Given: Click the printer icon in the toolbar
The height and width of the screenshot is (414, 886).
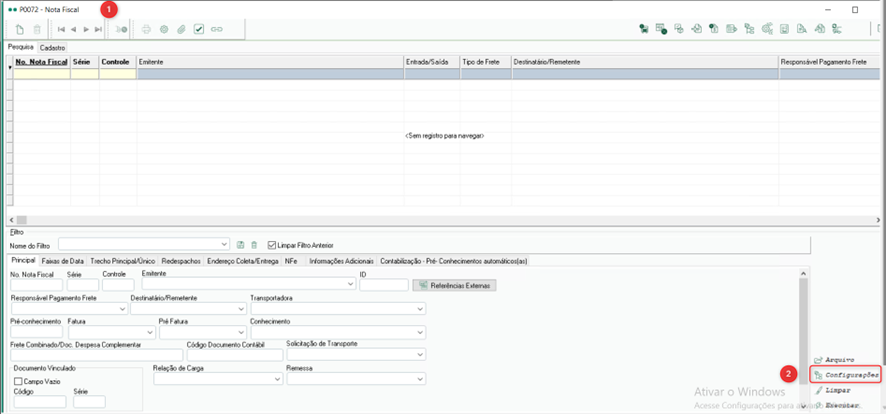Looking at the screenshot, I should coord(147,29).
